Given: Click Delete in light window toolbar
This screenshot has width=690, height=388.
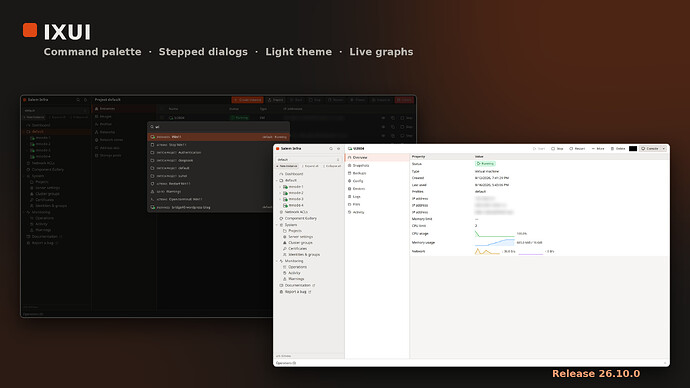Looking at the screenshot, I should 618,149.
